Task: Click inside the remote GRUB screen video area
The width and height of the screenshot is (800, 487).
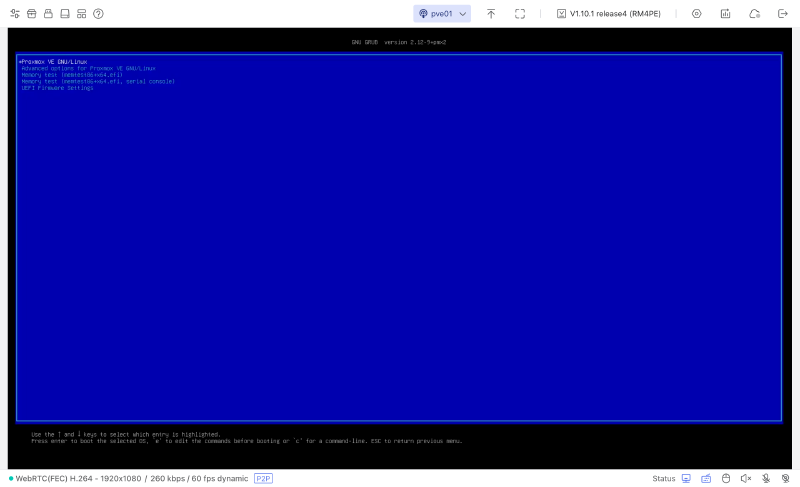Action: (399, 248)
